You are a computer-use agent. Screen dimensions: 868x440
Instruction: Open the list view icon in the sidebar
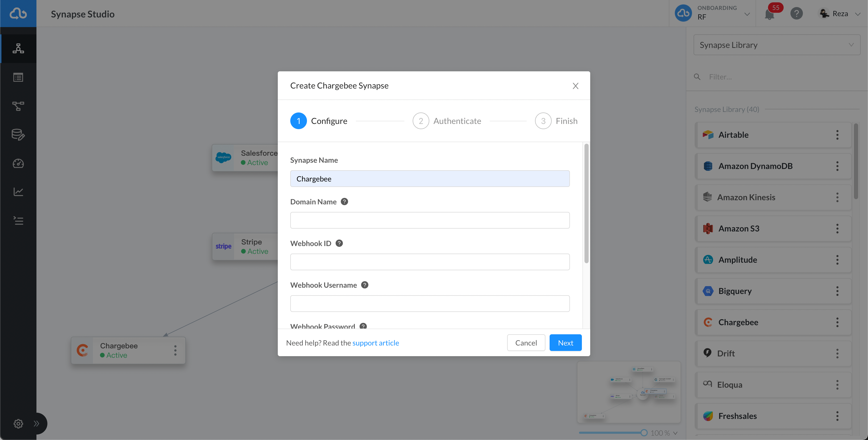[18, 78]
